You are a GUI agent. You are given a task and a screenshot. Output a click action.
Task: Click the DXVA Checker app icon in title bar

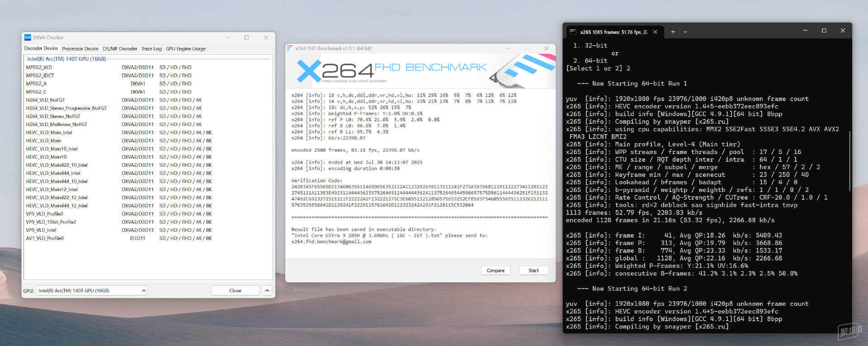click(28, 37)
